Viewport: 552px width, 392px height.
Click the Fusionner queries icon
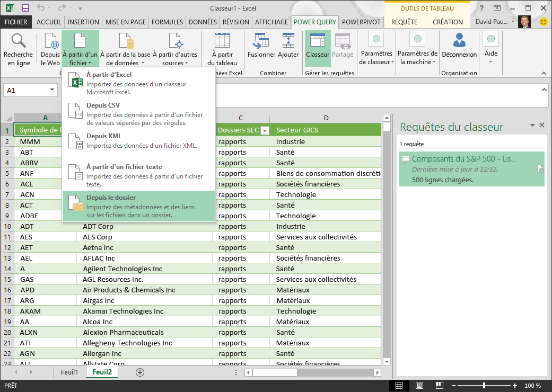(261, 41)
